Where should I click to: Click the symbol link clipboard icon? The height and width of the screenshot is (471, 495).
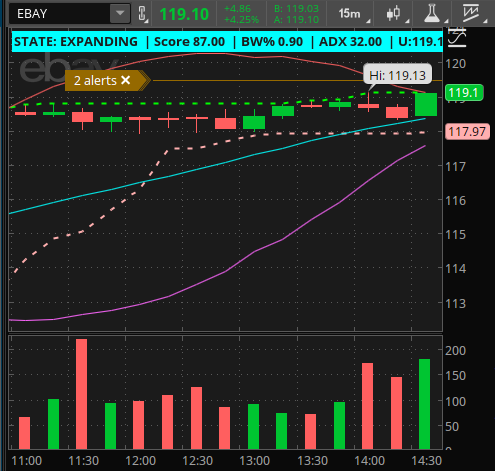click(142, 14)
